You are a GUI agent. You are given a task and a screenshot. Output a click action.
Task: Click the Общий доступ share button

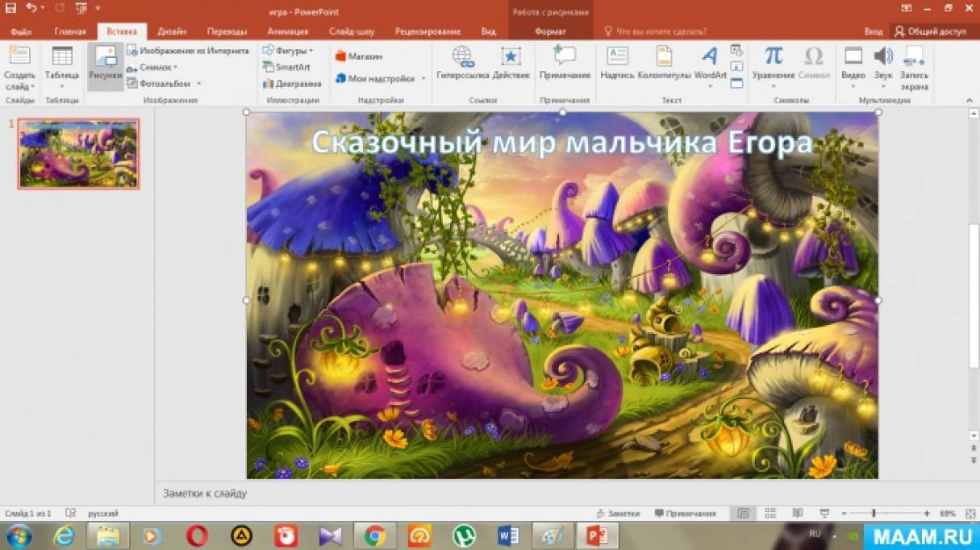pyautogui.click(x=932, y=31)
